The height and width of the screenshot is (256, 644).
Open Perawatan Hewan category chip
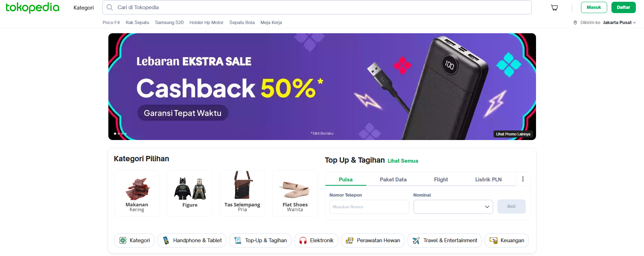pos(373,240)
